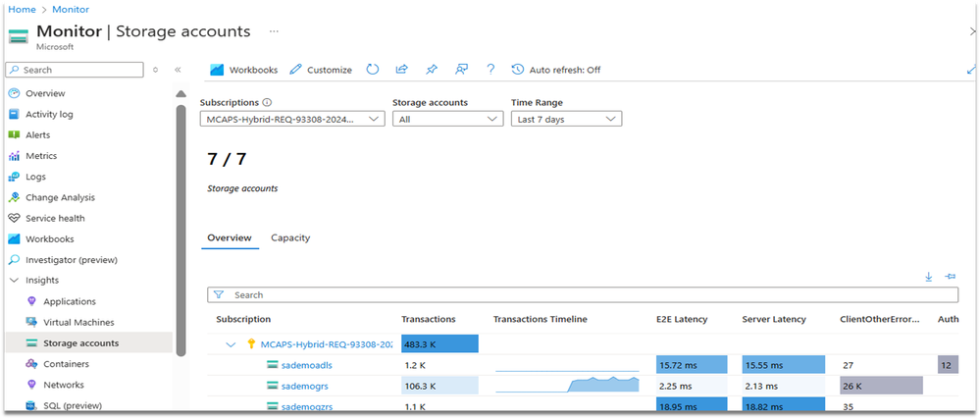The height and width of the screenshot is (419, 980).
Task: Click the Customize pencil button
Action: coord(321,70)
